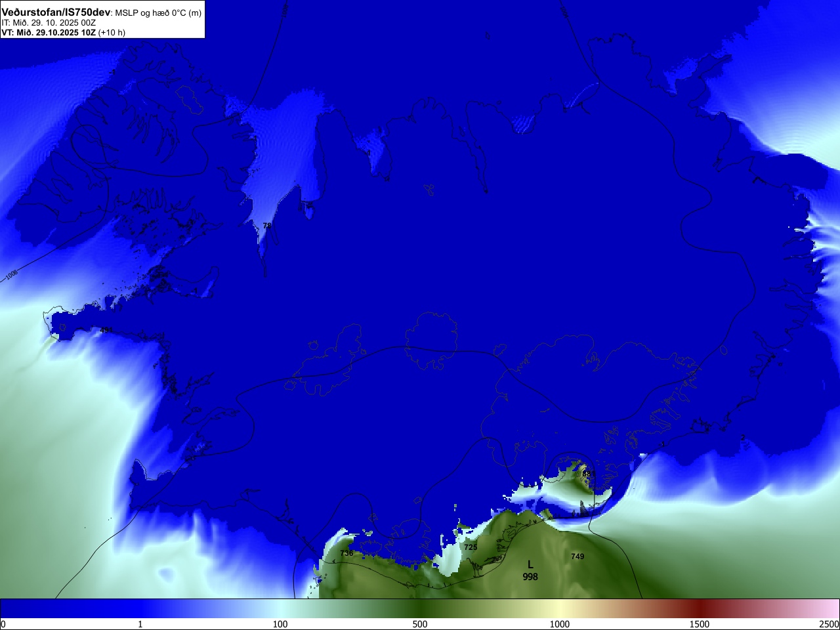Click the 881 height label
This screenshot has width=840, height=630.
click(x=589, y=473)
